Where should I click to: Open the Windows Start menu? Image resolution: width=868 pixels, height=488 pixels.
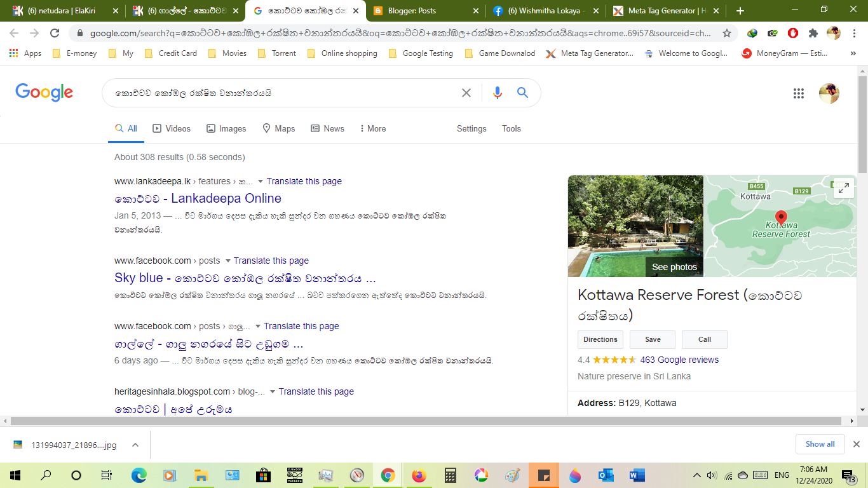point(15,475)
